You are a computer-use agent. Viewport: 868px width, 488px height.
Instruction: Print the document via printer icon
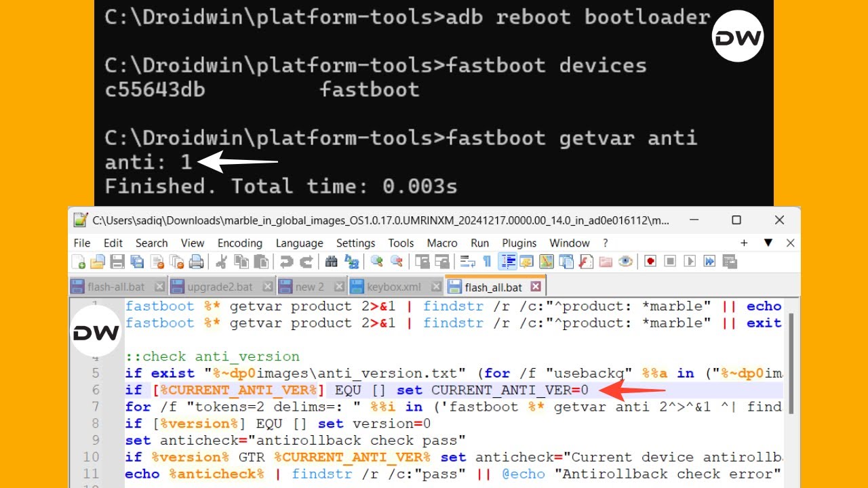(x=197, y=261)
